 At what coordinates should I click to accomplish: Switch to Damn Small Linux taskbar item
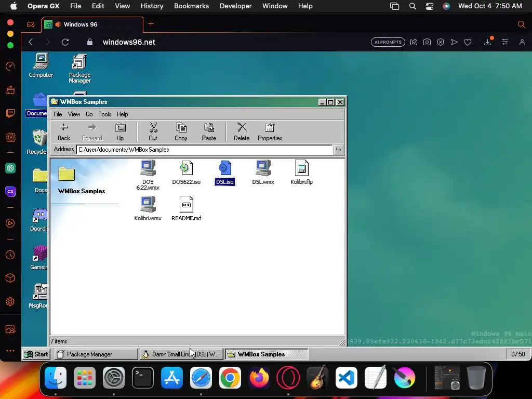(x=181, y=354)
